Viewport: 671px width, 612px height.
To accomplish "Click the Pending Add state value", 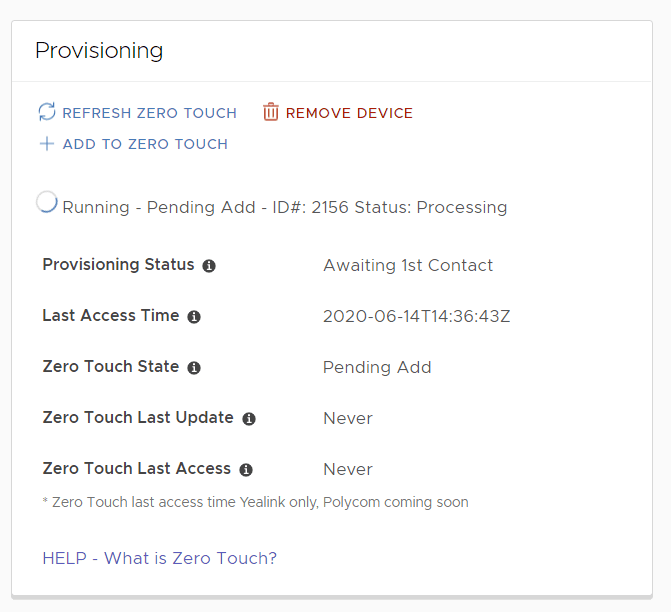I will [377, 368].
